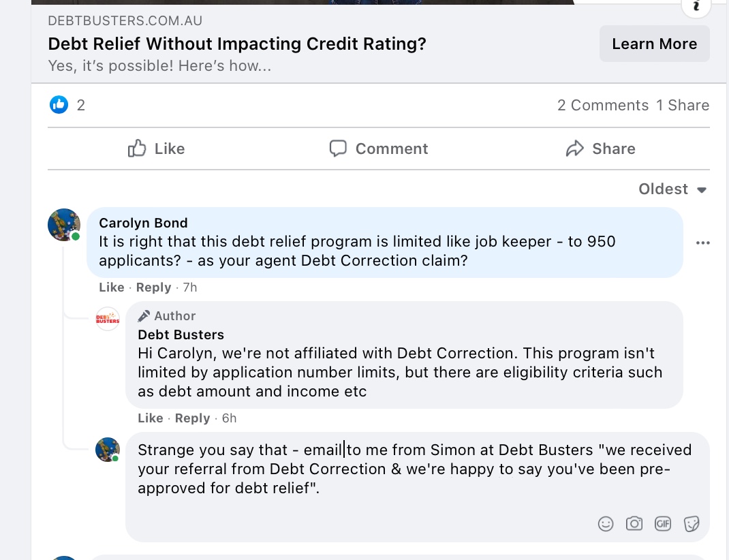Open the ad headline about Debt Relief
The height and width of the screenshot is (560, 729).
[x=237, y=44]
